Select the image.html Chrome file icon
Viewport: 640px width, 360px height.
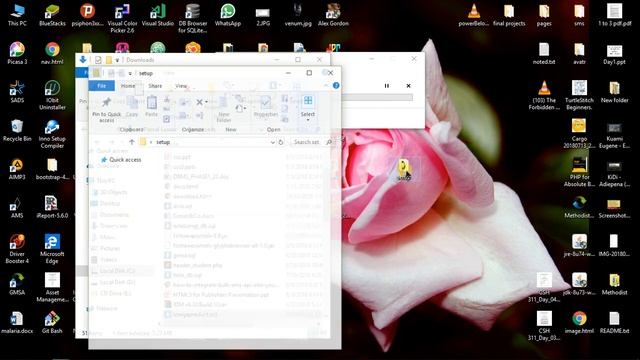click(579, 322)
